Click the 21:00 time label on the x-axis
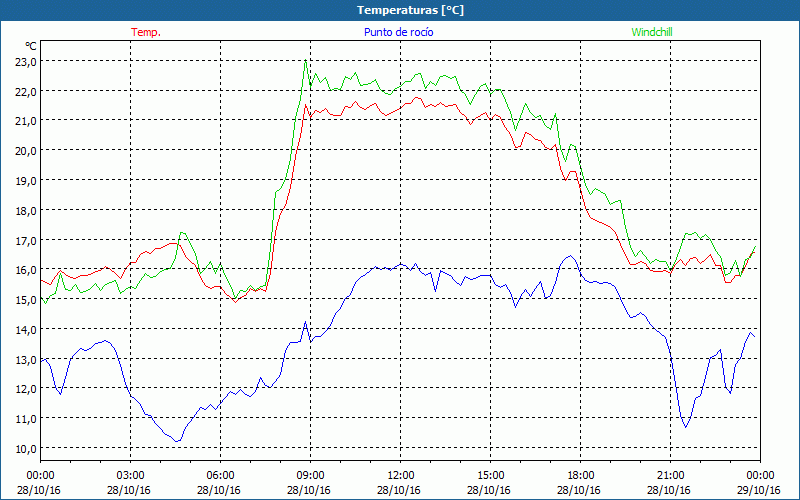 670,475
